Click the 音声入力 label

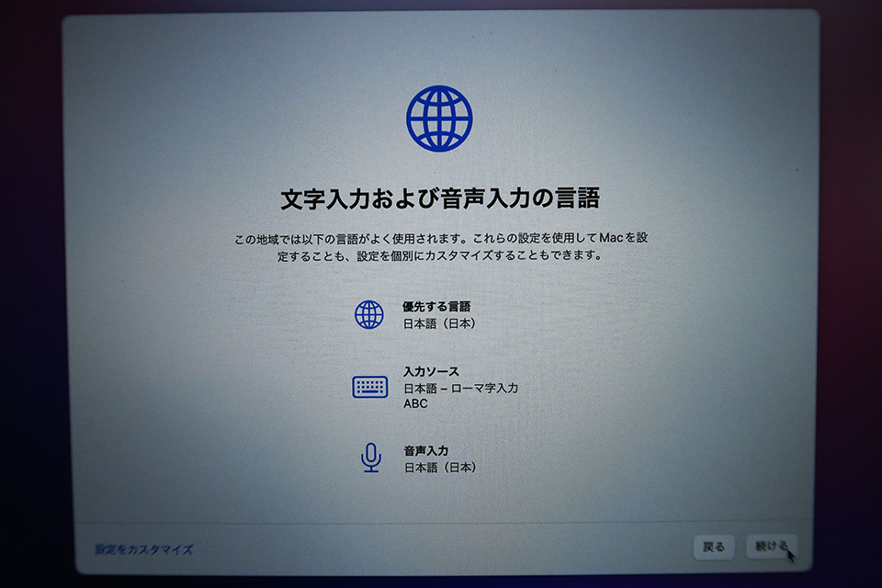click(x=425, y=451)
